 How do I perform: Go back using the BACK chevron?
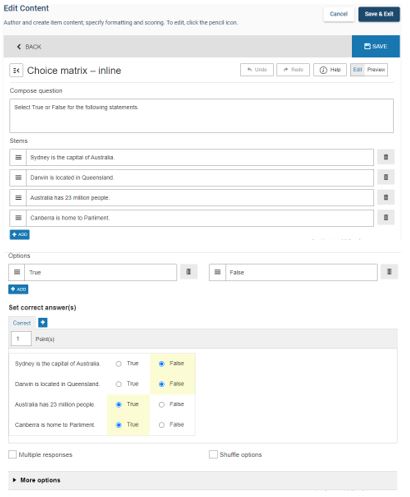(29, 47)
